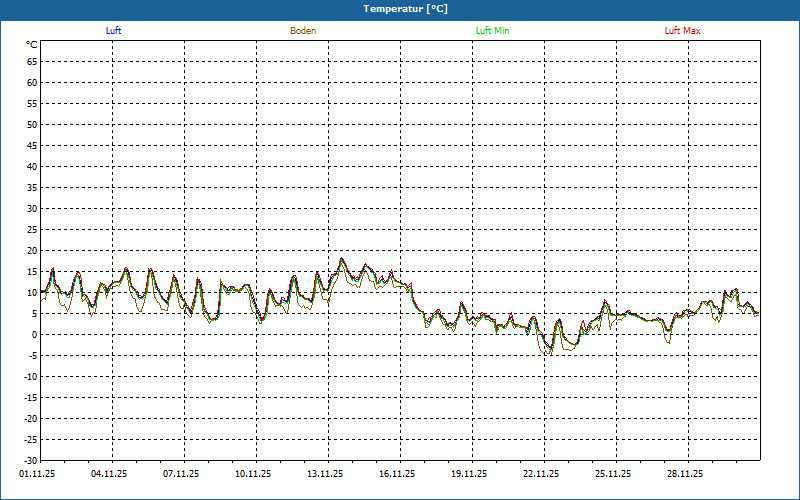800x500 pixels.
Task: Click the 13.11.25 date label
Action: point(326,475)
